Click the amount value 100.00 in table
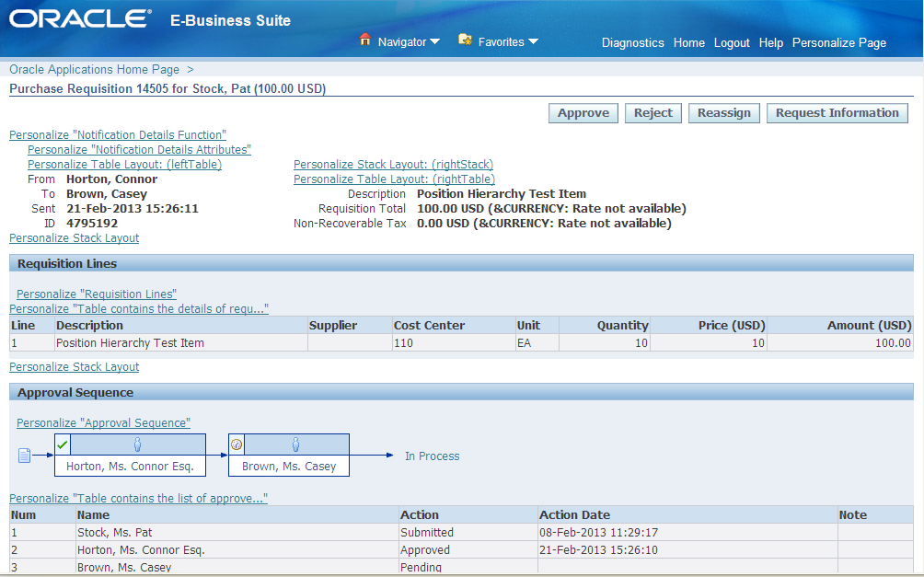Image resolution: width=924 pixels, height=577 pixels. click(x=893, y=343)
